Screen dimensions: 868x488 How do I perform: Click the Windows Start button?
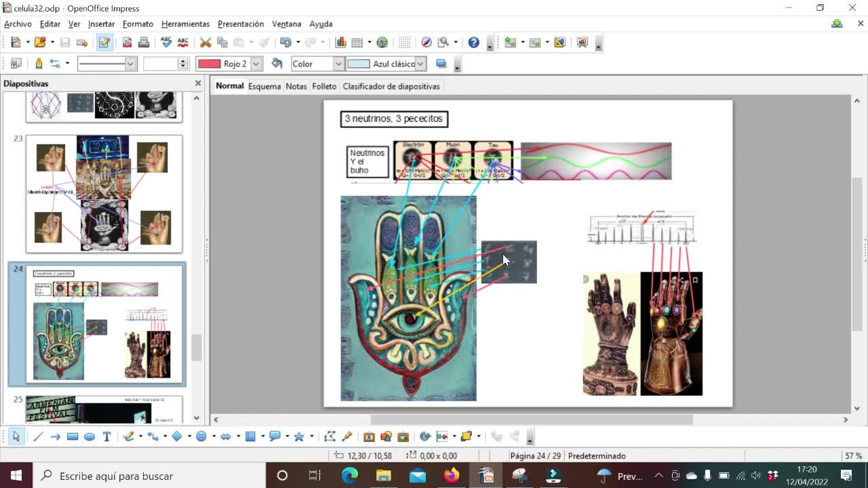tap(16, 476)
